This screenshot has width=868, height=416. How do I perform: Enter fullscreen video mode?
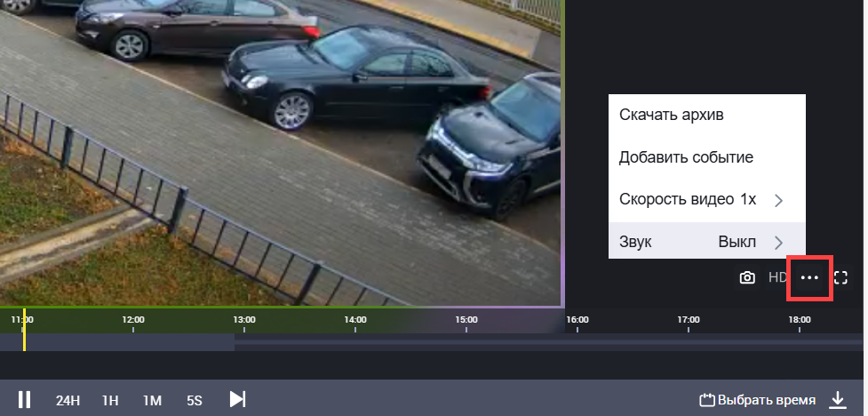click(840, 278)
